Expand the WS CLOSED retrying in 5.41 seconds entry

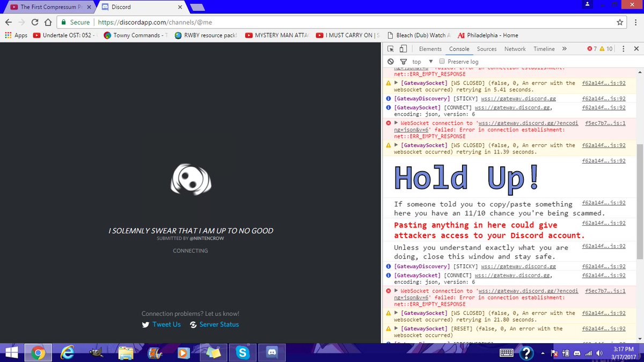[x=396, y=83]
